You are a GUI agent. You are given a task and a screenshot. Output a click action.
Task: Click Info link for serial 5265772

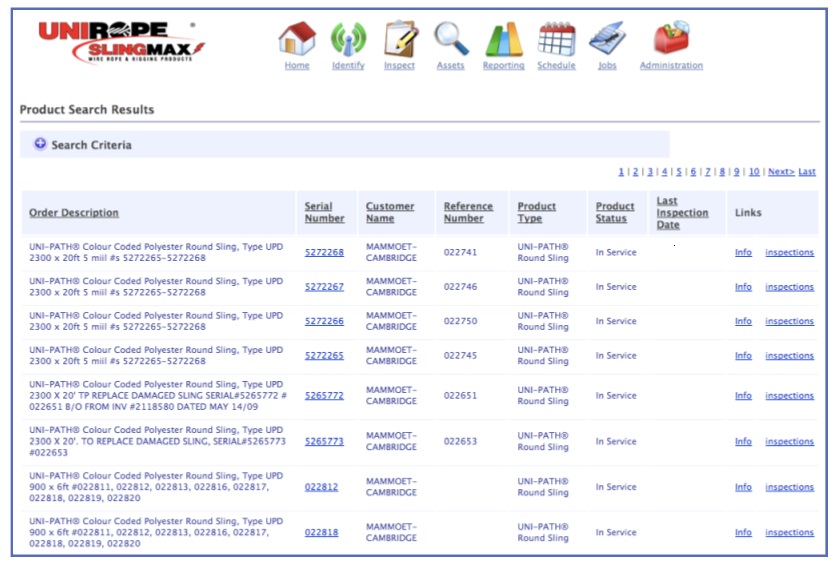click(743, 396)
